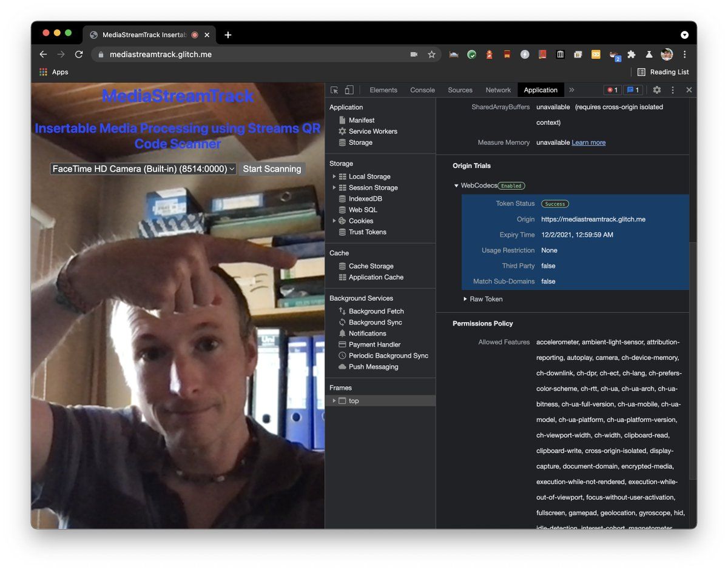
Task: Select Service Workers in the sidebar
Action: pos(372,132)
